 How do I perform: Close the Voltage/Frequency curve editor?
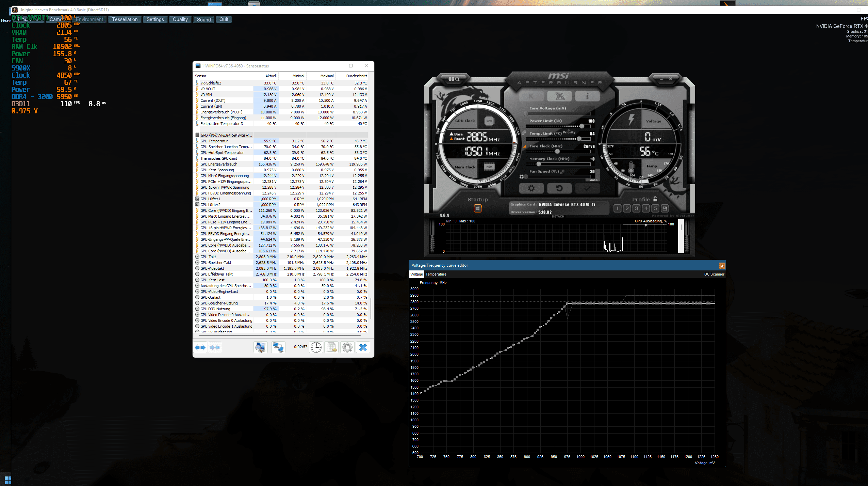[722, 266]
